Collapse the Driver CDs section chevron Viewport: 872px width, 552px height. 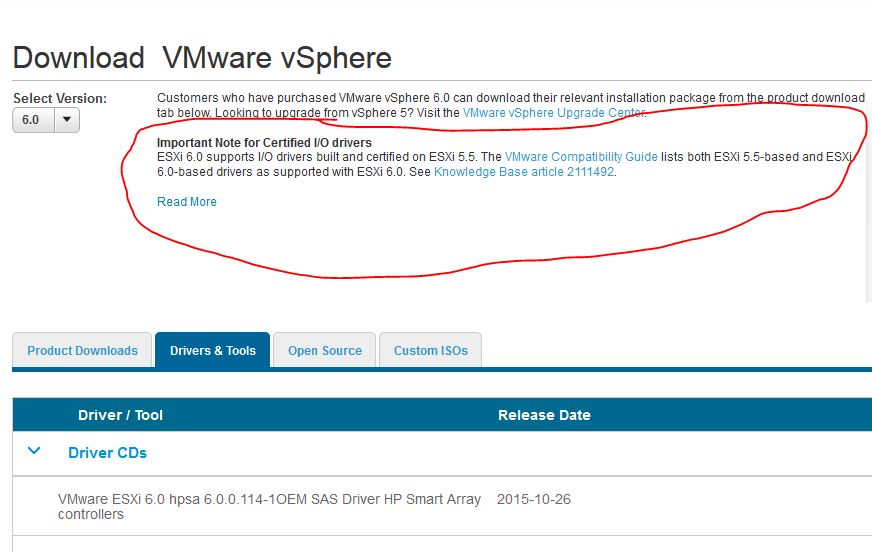click(x=34, y=451)
